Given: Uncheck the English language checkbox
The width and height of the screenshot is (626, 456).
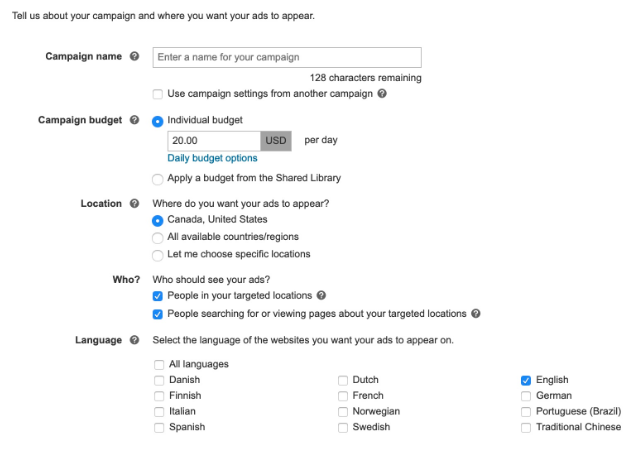Looking at the screenshot, I should [x=526, y=381].
